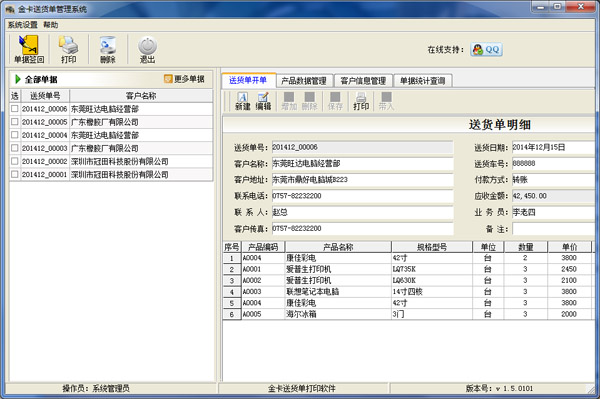This screenshot has width=600, height=399.
Task: Click the 送货单号 input field
Action: click(362, 147)
